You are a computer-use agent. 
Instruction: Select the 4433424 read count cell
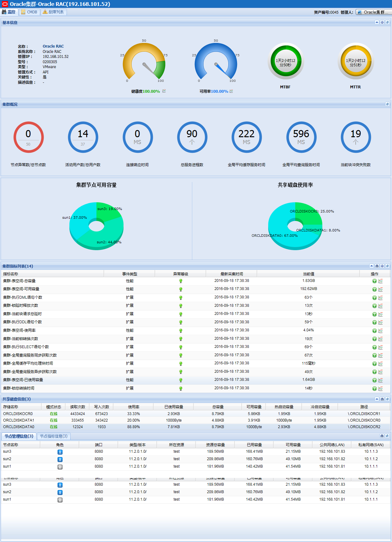(77, 414)
